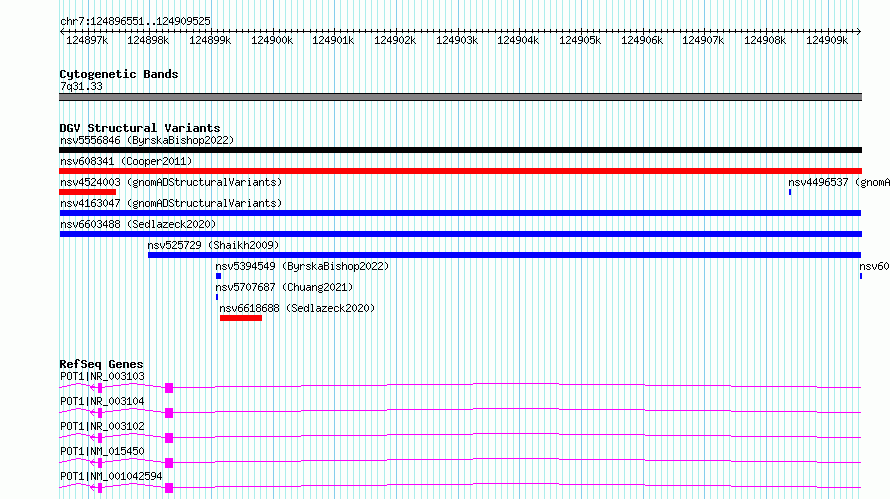Viewport: 890px width, 499px height.
Task: Click the ruler's left arrowhead
Action: point(62,32)
